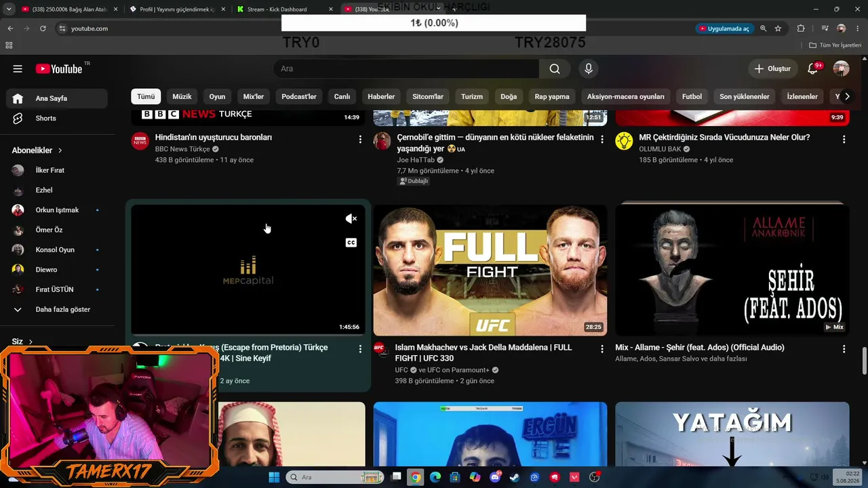The image size is (868, 488).
Task: Open the Hindistan'ın uyuşturucu baronları video title
Action: [x=214, y=137]
